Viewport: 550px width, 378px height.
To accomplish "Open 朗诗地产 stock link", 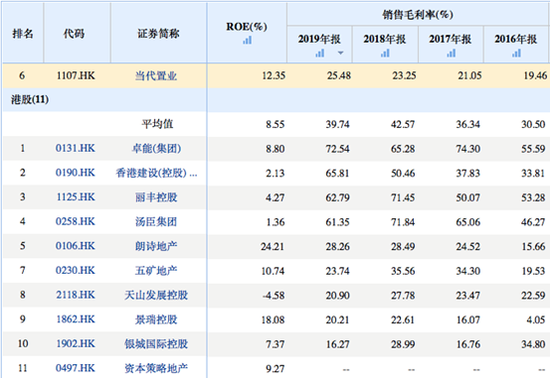I will pyautogui.click(x=156, y=246).
